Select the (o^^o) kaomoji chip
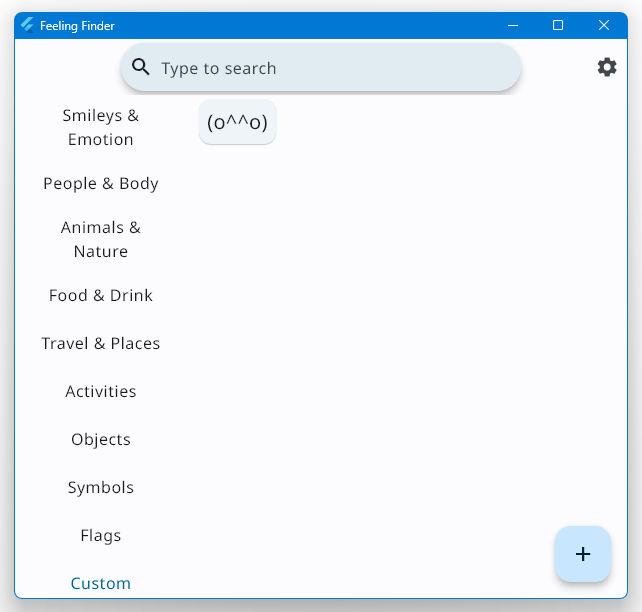Screen dimensions: 642x612 (237, 122)
